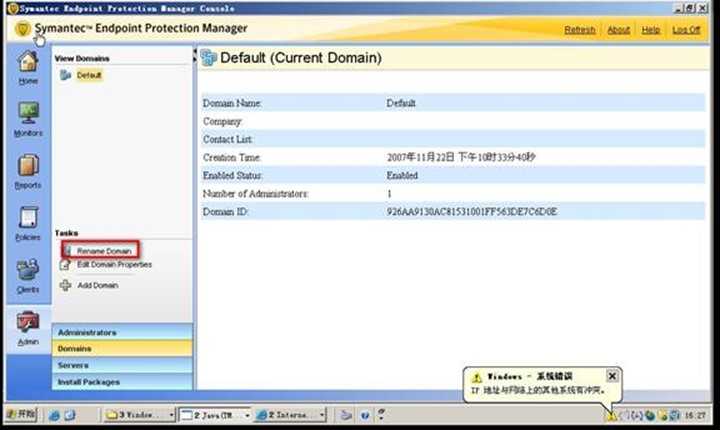Click the help question-mark taskbar icon

365,415
